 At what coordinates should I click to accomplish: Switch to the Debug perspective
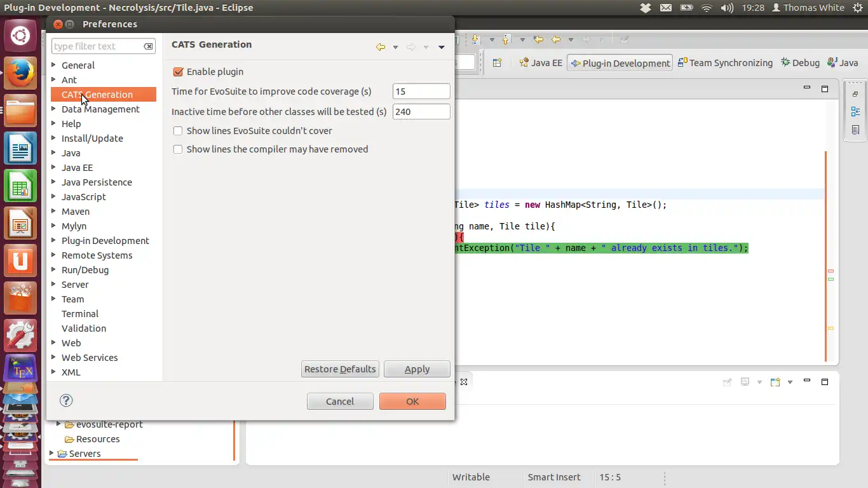click(800, 63)
